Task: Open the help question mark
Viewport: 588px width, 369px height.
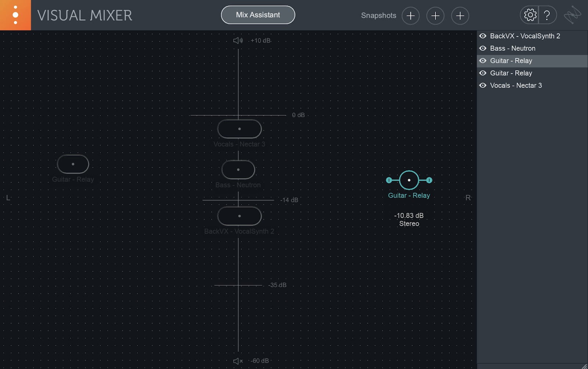Action: 547,15
